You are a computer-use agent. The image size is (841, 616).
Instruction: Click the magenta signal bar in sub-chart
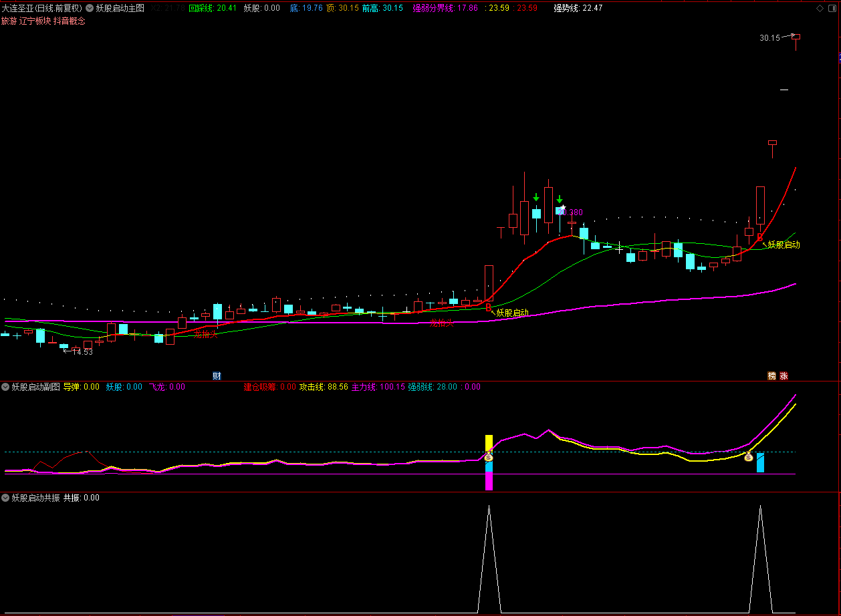(489, 481)
